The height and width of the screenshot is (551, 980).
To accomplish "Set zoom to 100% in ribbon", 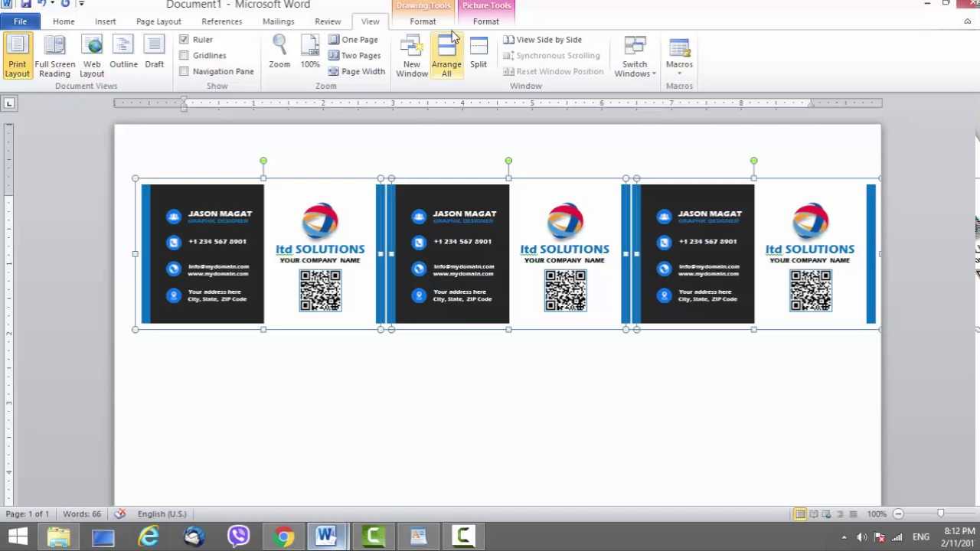I will point(310,54).
